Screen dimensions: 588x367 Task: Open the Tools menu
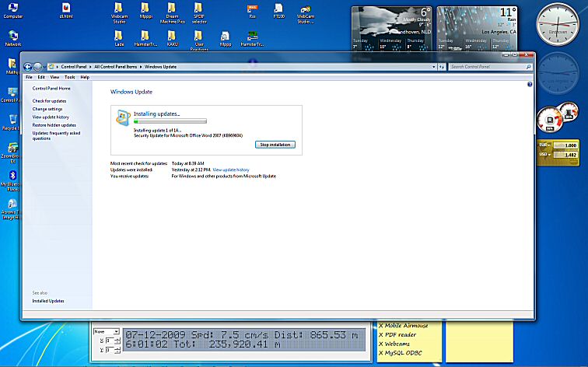click(x=70, y=77)
